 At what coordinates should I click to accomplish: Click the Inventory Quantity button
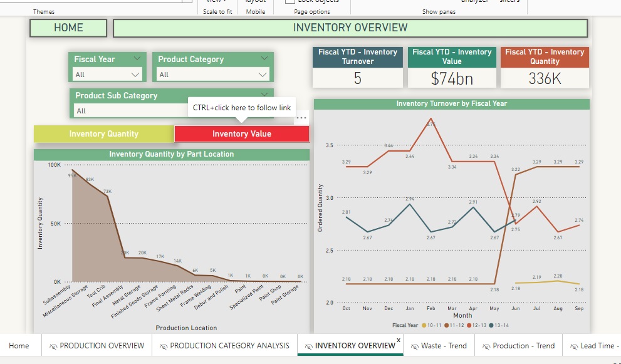pyautogui.click(x=104, y=134)
